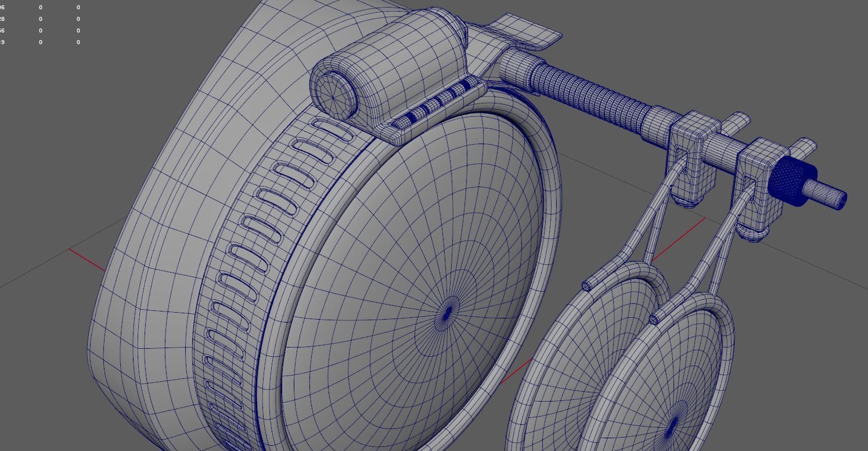Select the cylindrical latch housing atop the drum
868x451 pixels.
point(390,65)
